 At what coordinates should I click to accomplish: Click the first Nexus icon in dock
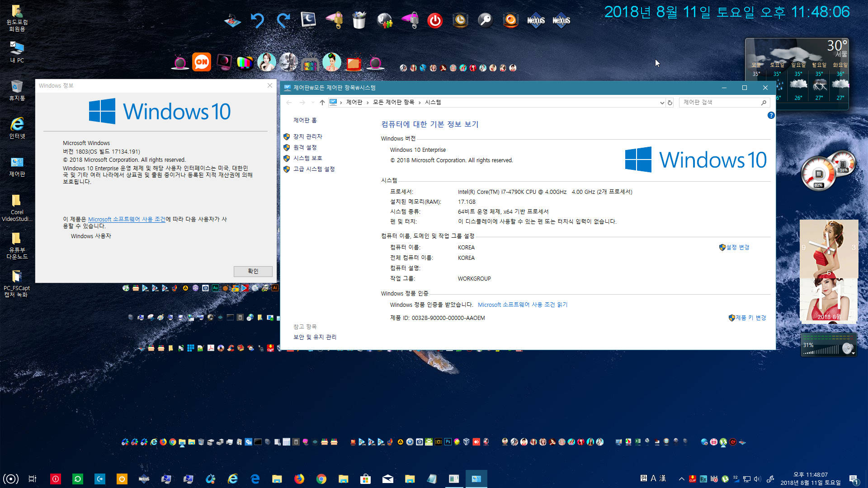tap(536, 20)
